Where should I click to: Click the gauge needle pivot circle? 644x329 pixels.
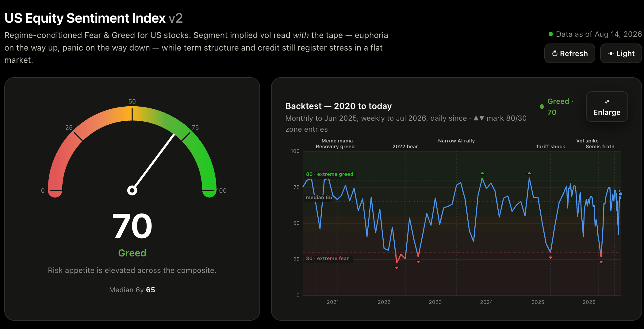[x=132, y=190]
